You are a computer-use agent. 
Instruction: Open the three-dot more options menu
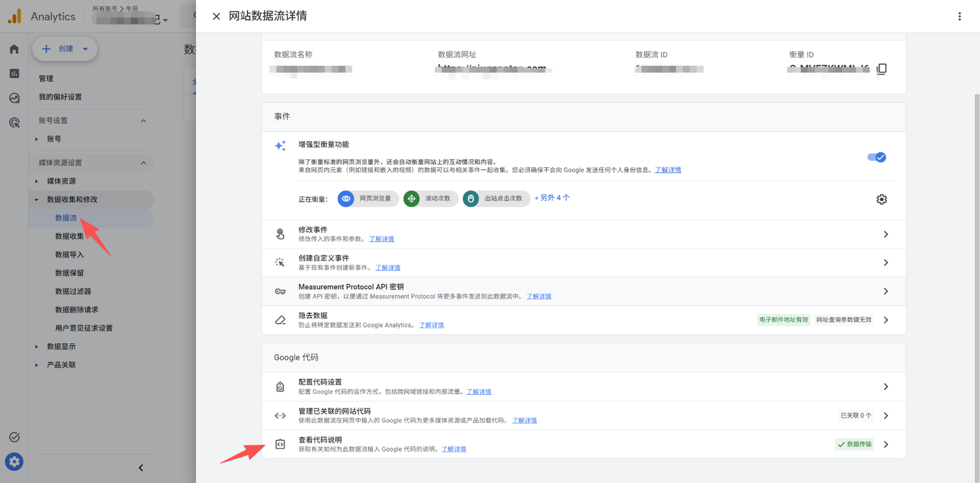point(959,17)
